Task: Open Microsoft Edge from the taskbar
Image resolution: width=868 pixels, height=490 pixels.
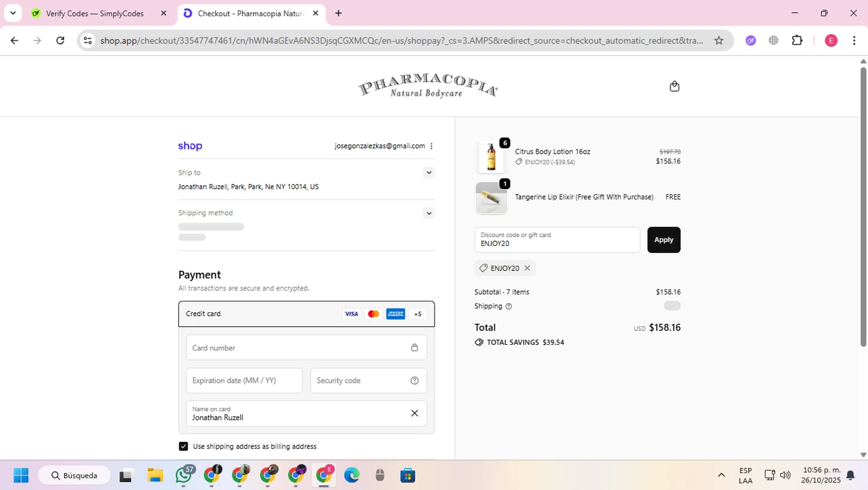Action: pos(352,476)
